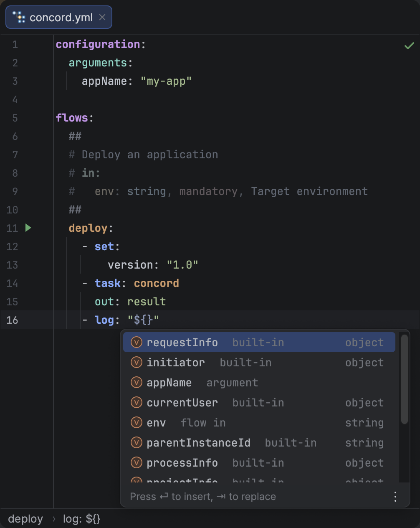Click the green run gutter icon beside deploy

(x=28, y=228)
